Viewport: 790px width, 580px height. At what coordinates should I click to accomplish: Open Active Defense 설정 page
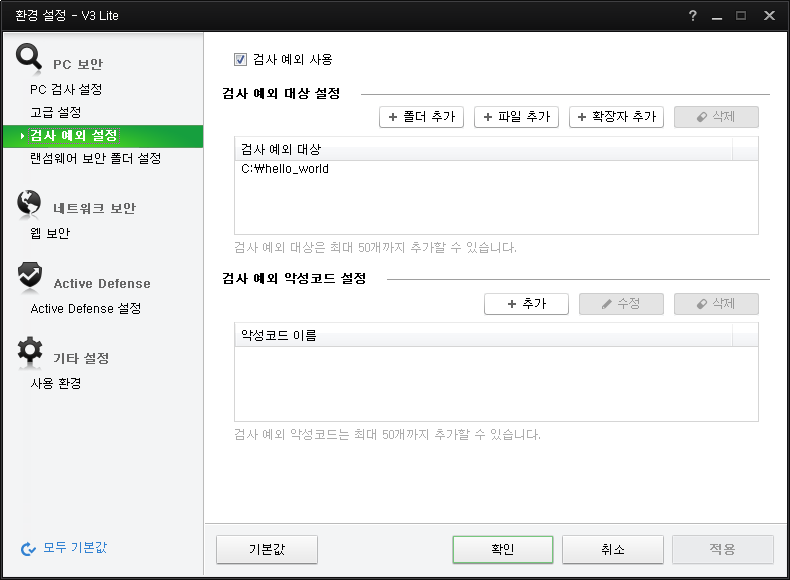(x=86, y=308)
